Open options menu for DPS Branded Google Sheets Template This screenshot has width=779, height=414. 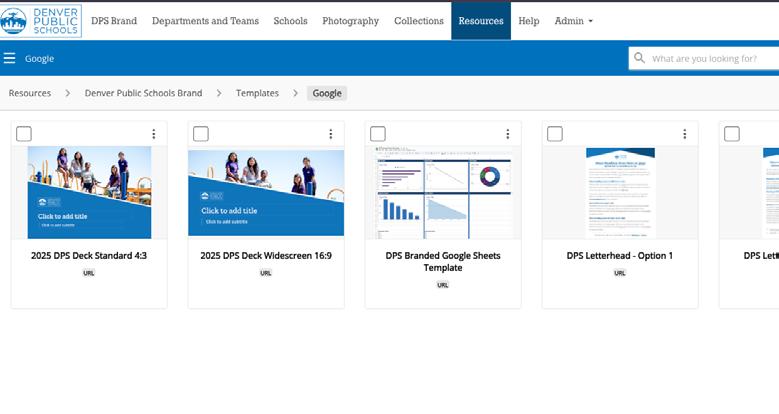click(x=507, y=134)
